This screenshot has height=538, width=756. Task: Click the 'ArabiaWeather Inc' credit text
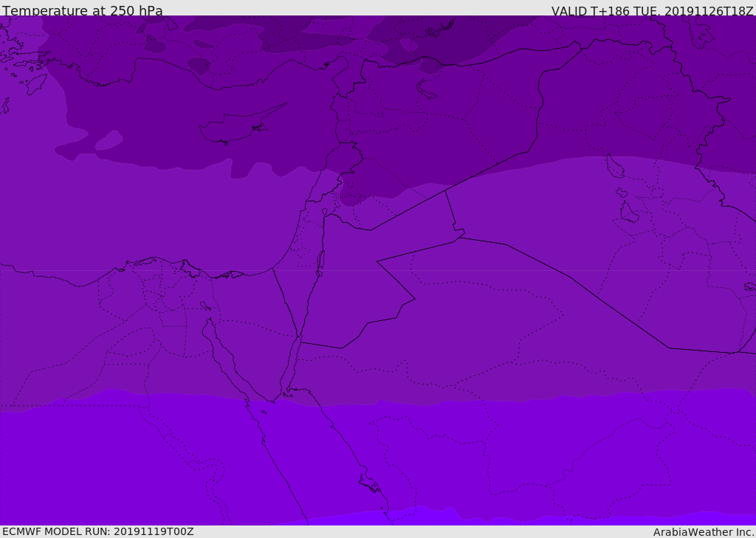click(703, 532)
